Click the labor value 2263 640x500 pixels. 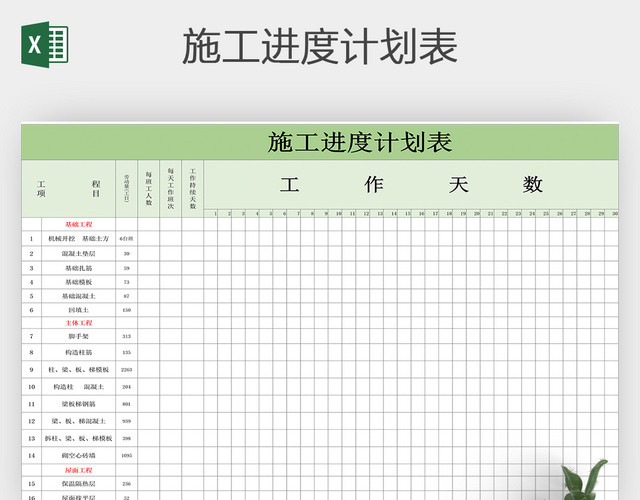[x=127, y=369]
